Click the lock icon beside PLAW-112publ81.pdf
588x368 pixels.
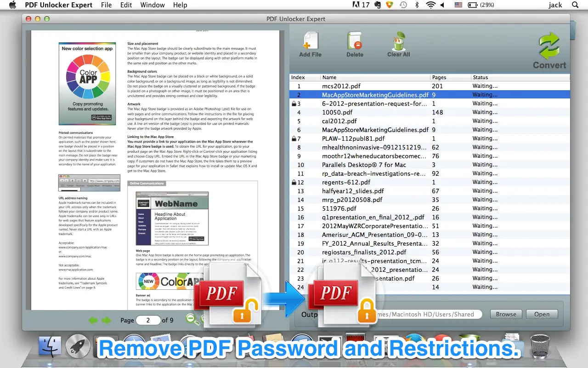click(294, 138)
